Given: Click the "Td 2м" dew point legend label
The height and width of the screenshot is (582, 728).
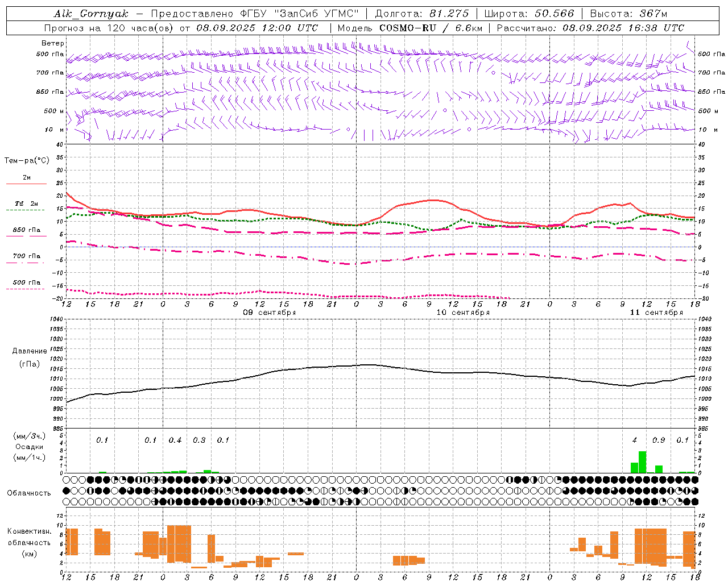Looking at the screenshot, I should [x=26, y=203].
